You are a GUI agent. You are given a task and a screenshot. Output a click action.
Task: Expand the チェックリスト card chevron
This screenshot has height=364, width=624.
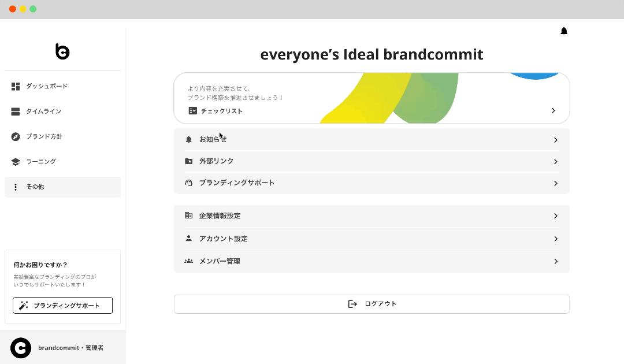553,110
